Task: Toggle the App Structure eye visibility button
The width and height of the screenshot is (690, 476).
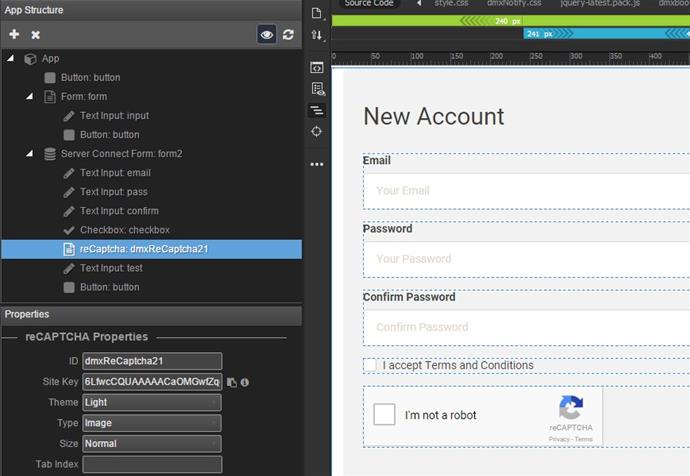Action: [x=266, y=34]
